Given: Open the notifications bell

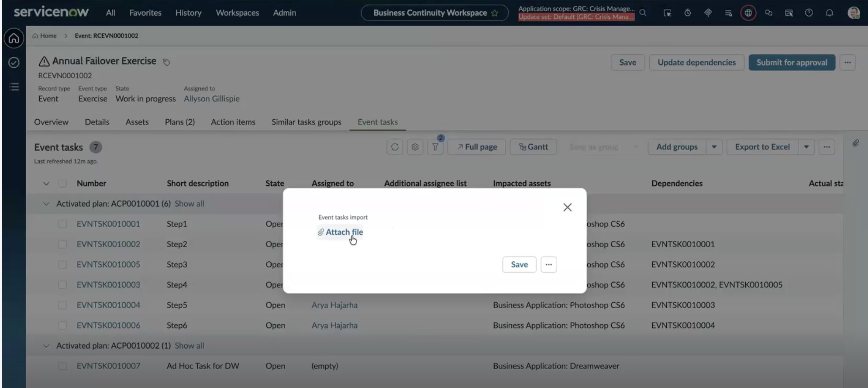Looking at the screenshot, I should coord(829,13).
